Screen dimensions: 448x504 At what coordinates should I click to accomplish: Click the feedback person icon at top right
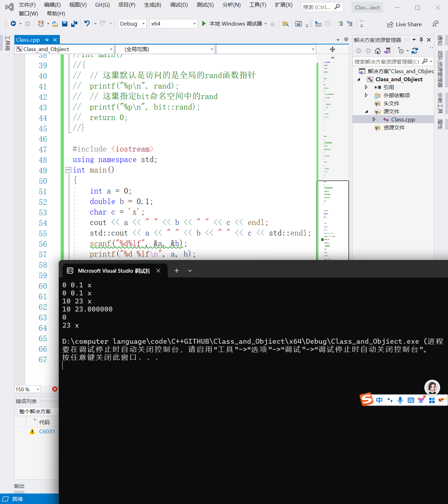(x=435, y=24)
